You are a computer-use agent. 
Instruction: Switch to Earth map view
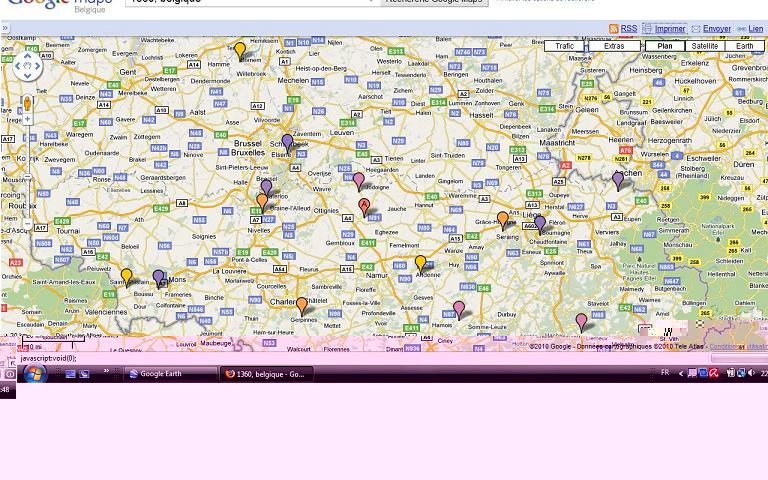(744, 46)
